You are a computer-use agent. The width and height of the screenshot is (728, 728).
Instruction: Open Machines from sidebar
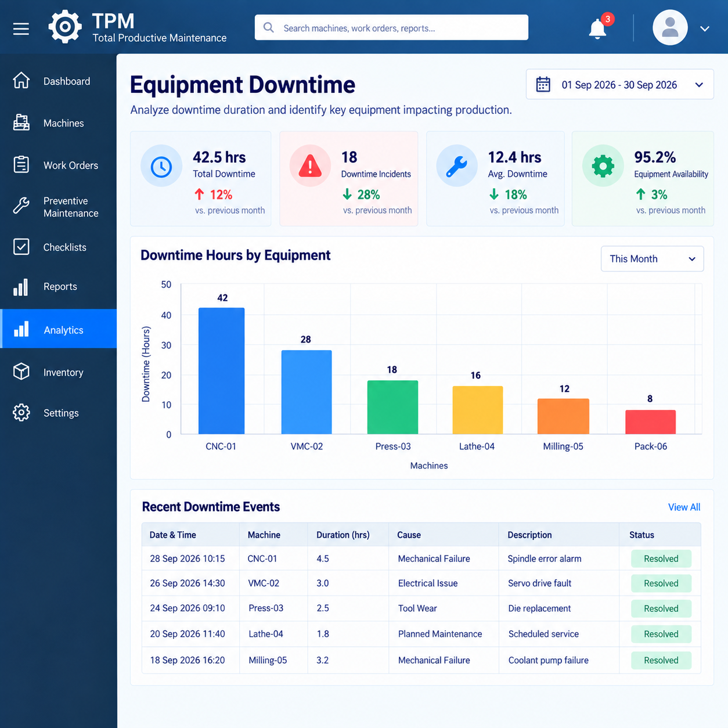pyautogui.click(x=58, y=123)
